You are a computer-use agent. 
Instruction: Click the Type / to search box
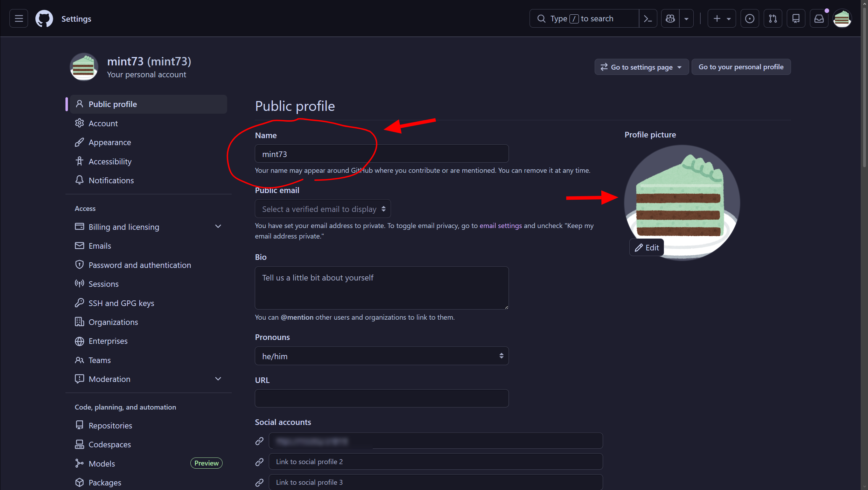584,19
